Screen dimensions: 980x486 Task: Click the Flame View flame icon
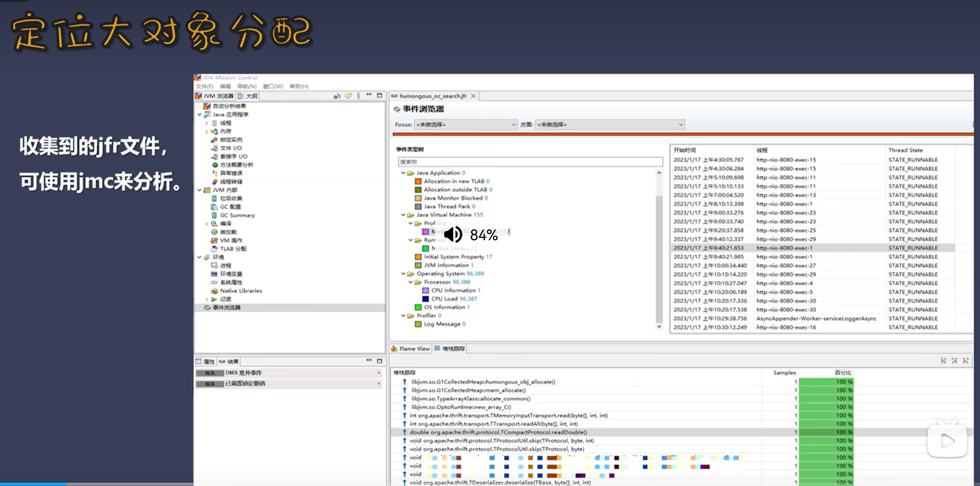tap(394, 349)
